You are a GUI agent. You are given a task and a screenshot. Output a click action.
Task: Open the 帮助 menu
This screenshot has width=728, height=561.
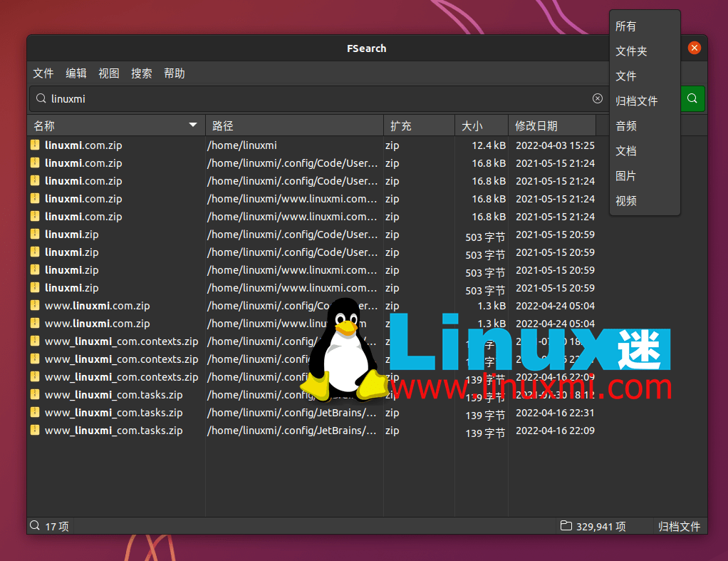pyautogui.click(x=175, y=73)
